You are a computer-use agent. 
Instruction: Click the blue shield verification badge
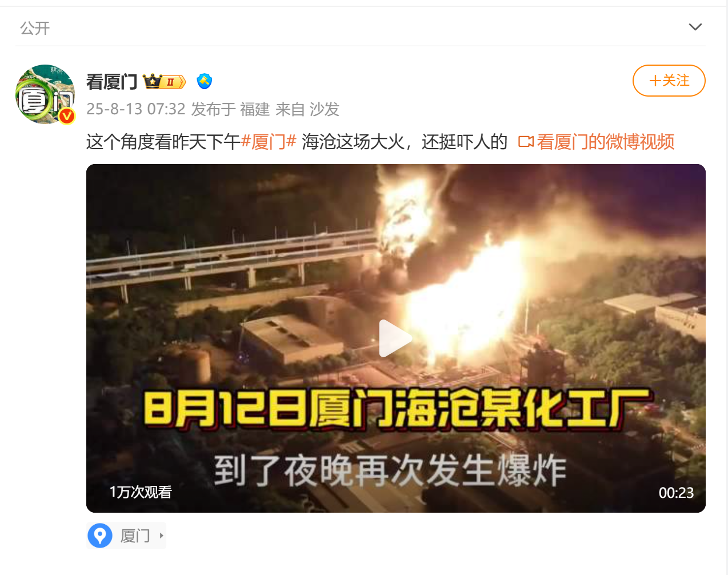[204, 82]
